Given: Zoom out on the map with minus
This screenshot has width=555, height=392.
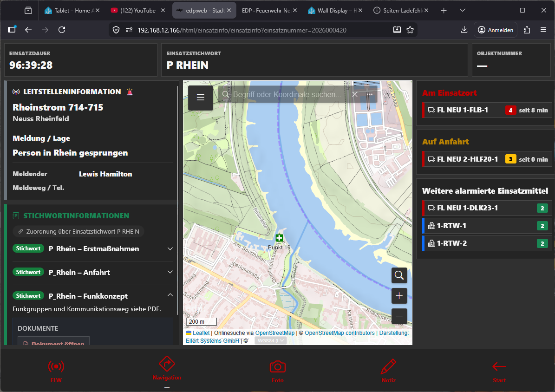Looking at the screenshot, I should point(399,316).
